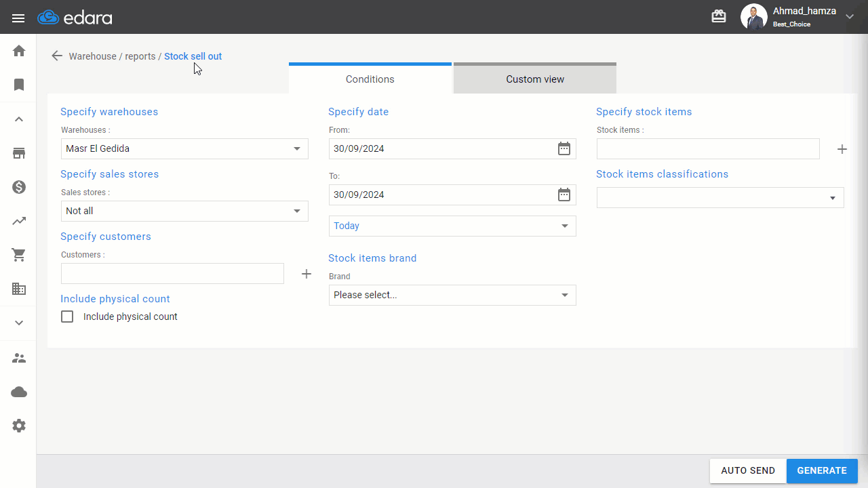Add a customer with plus icon
The height and width of the screenshot is (488, 868).
[x=307, y=274]
